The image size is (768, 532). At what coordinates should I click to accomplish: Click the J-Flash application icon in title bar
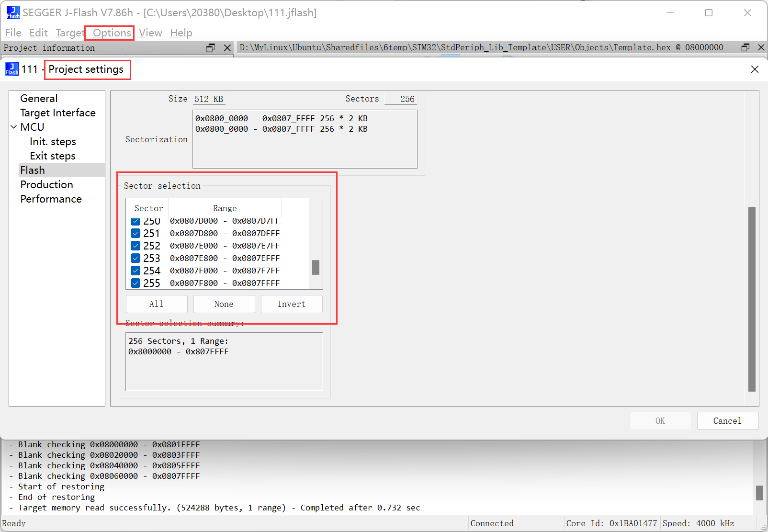[13, 12]
